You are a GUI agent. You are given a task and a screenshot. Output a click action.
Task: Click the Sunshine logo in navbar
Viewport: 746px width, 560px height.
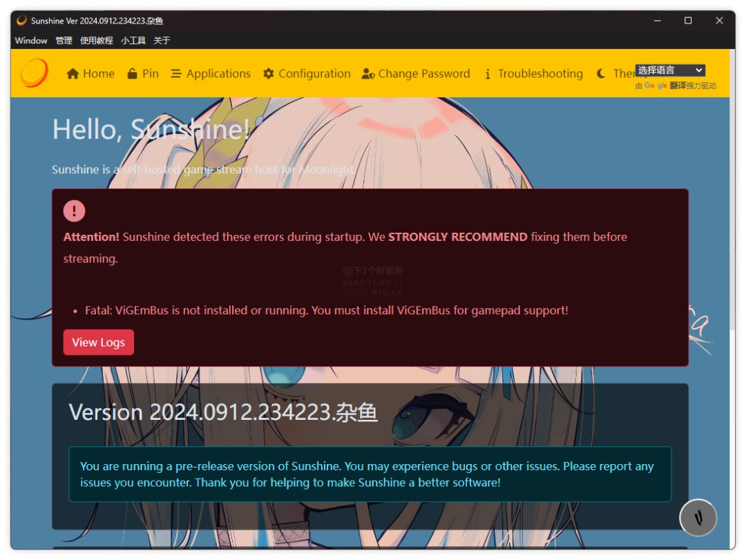[35, 73]
